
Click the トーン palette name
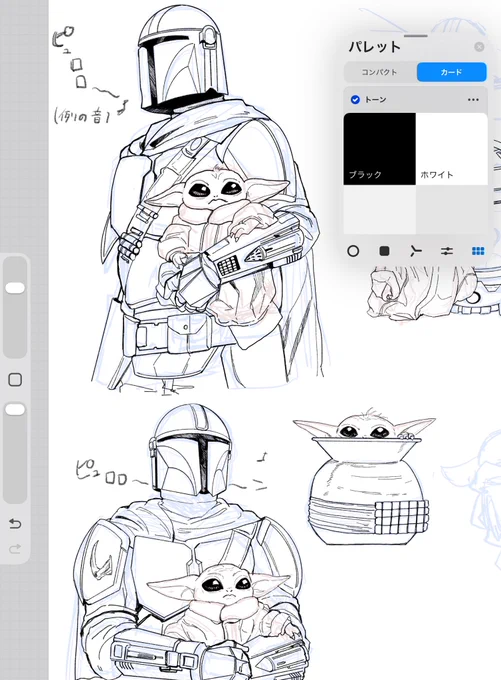pyautogui.click(x=375, y=100)
